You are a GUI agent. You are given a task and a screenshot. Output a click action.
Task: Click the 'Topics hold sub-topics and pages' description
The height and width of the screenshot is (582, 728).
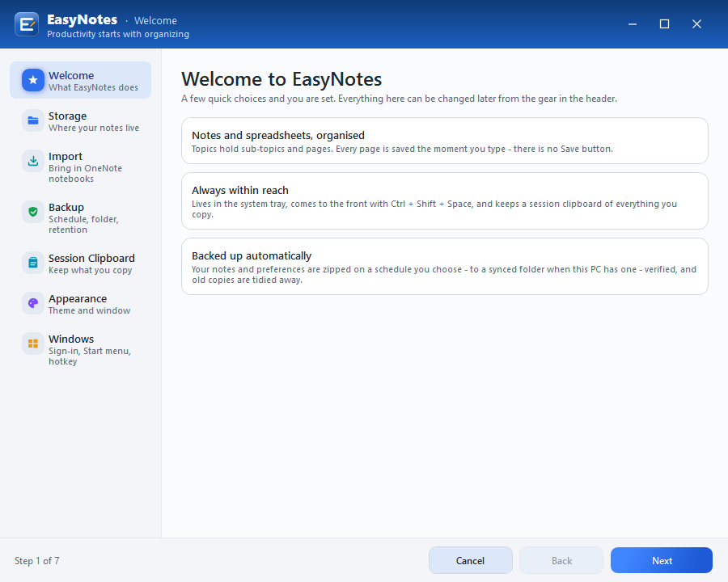[402, 149]
